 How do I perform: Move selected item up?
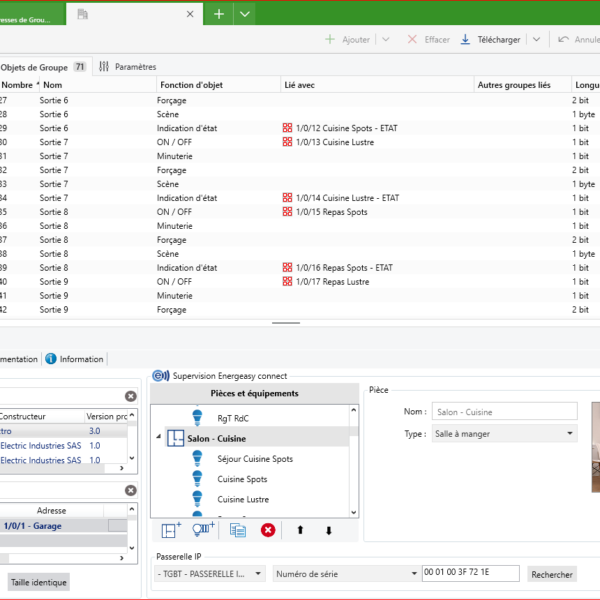pyautogui.click(x=298, y=530)
